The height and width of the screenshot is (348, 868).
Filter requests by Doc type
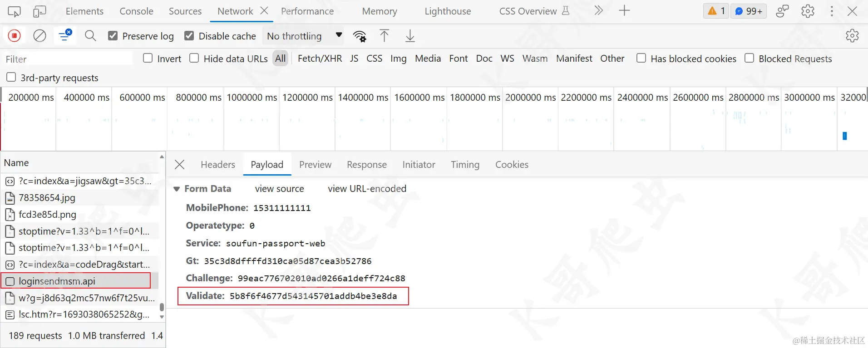484,59
